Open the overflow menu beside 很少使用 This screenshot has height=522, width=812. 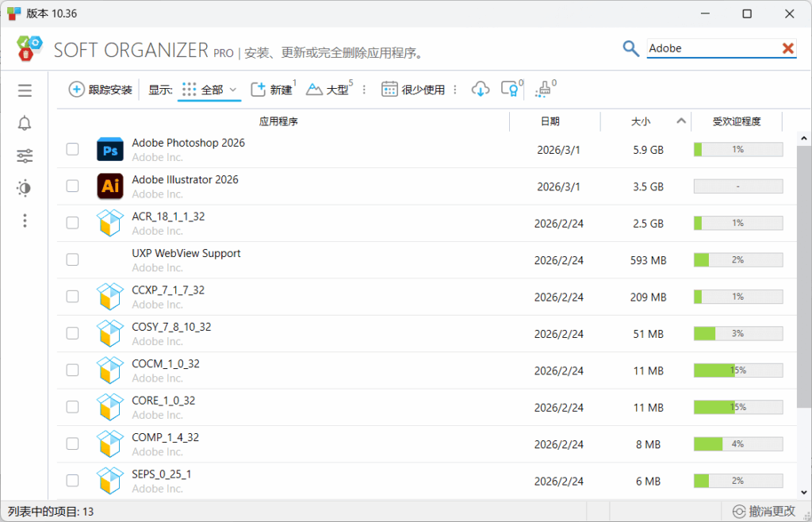[454, 90]
